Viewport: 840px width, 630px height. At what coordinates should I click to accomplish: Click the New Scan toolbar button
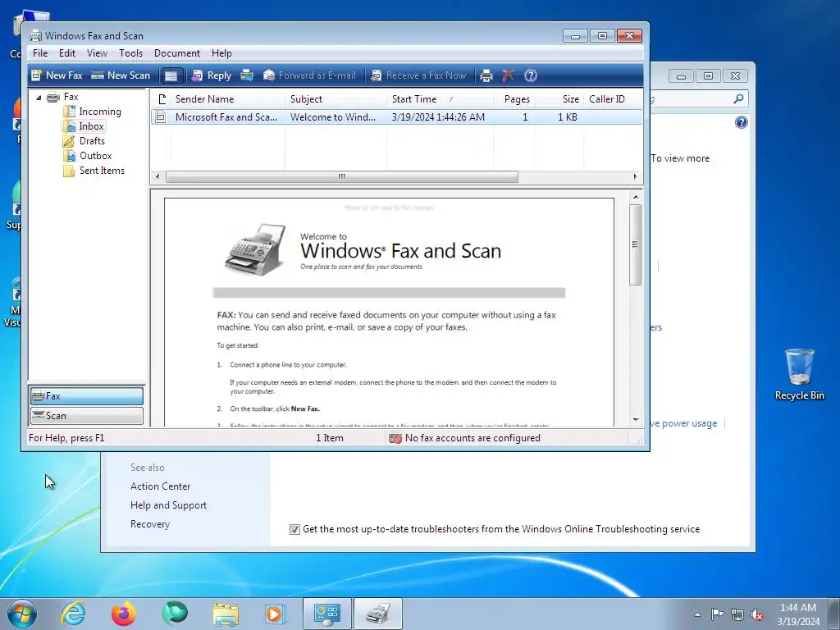pyautogui.click(x=121, y=75)
